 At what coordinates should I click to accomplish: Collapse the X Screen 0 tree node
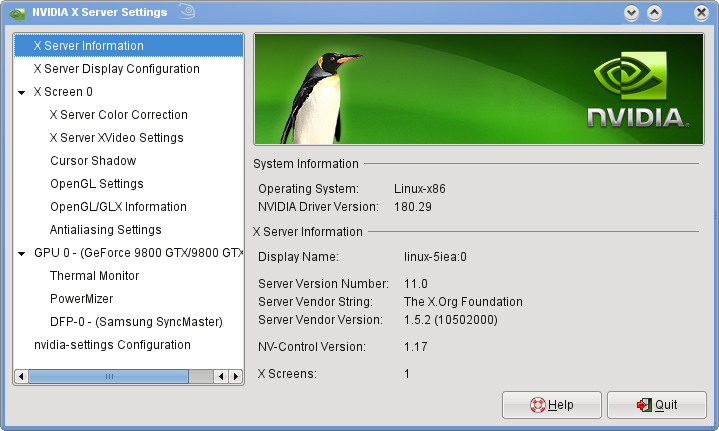[x=22, y=92]
